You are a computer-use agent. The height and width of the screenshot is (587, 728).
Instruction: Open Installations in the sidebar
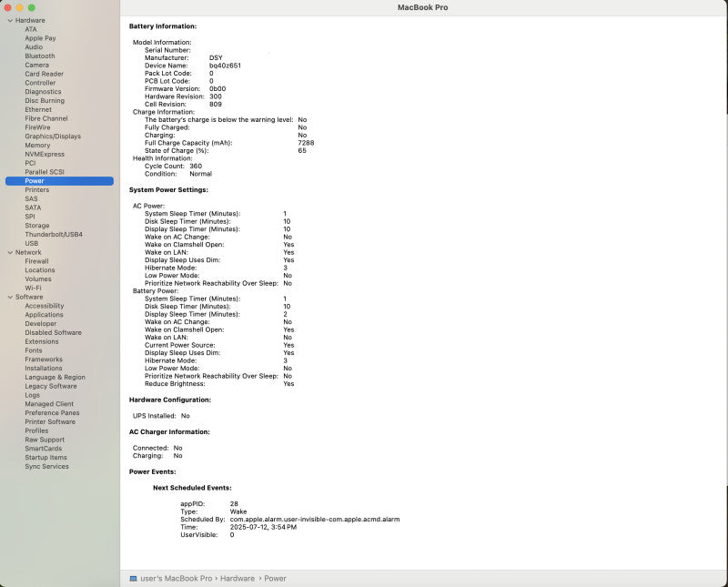click(x=44, y=369)
